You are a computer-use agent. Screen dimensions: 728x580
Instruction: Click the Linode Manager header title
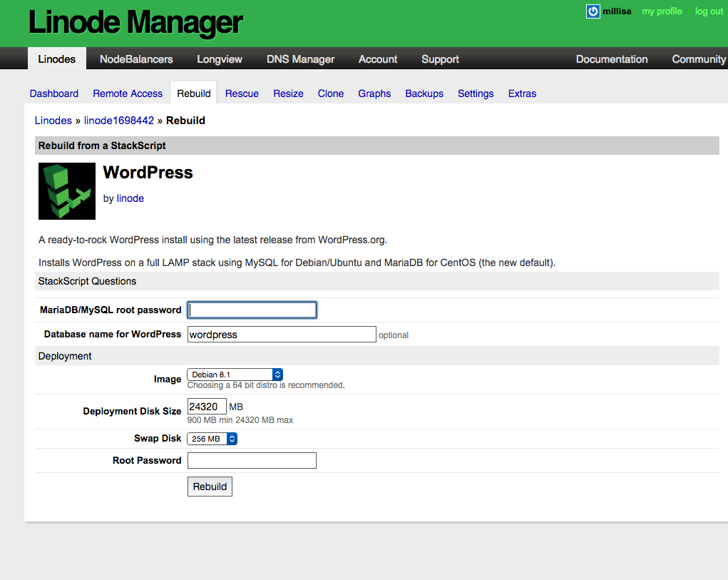point(135,22)
